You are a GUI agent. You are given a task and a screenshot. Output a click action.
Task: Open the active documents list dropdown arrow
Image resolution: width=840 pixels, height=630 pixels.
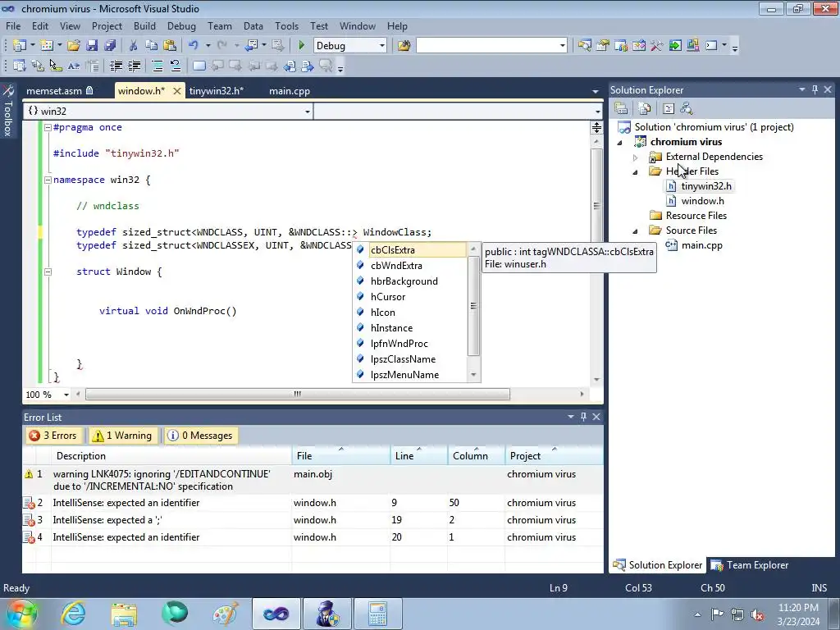click(596, 92)
